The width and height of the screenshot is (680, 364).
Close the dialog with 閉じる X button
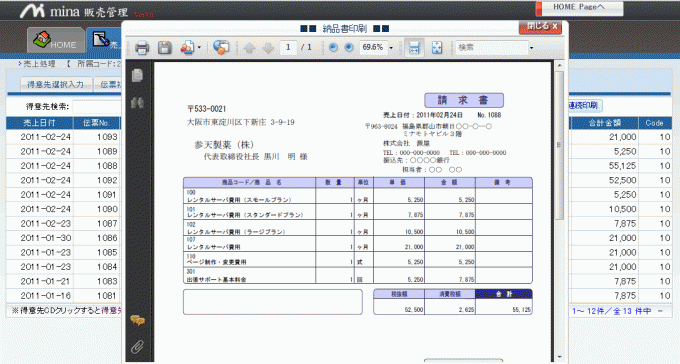[x=540, y=26]
